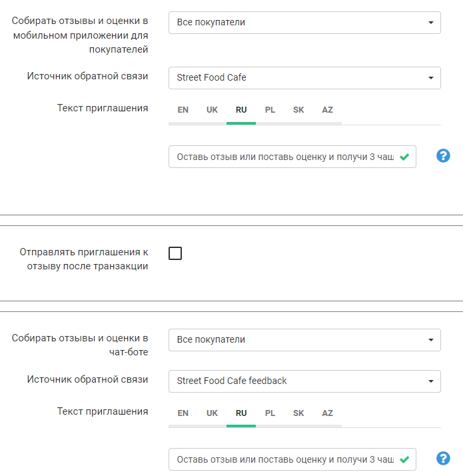Click green checkmark in chat-bot invitation field

[x=404, y=459]
